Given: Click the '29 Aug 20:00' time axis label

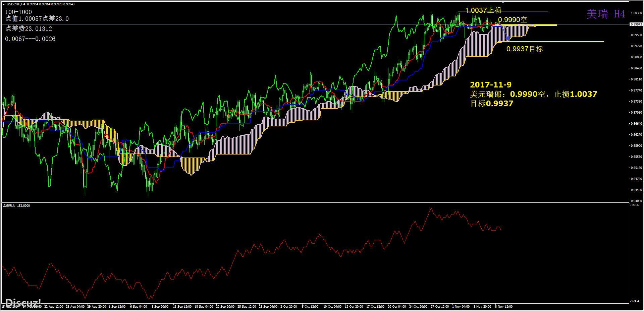Looking at the screenshot, I should [x=97, y=307].
